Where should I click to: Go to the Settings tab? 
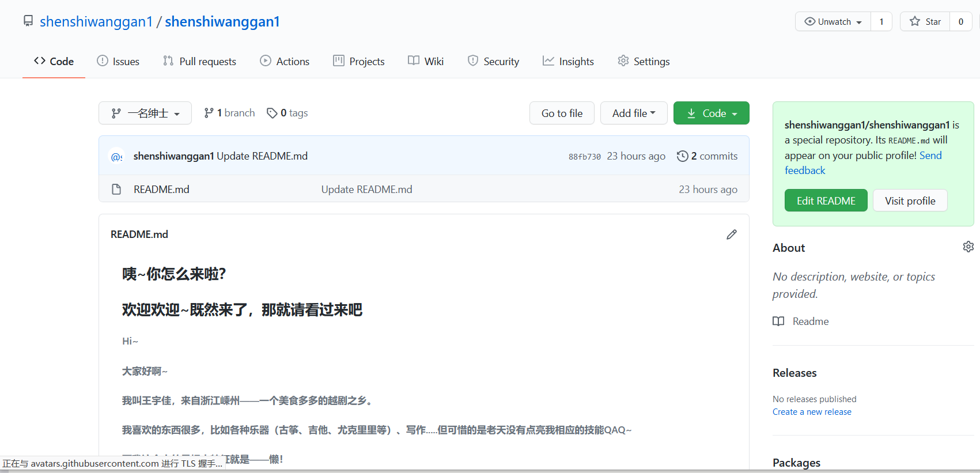click(644, 61)
